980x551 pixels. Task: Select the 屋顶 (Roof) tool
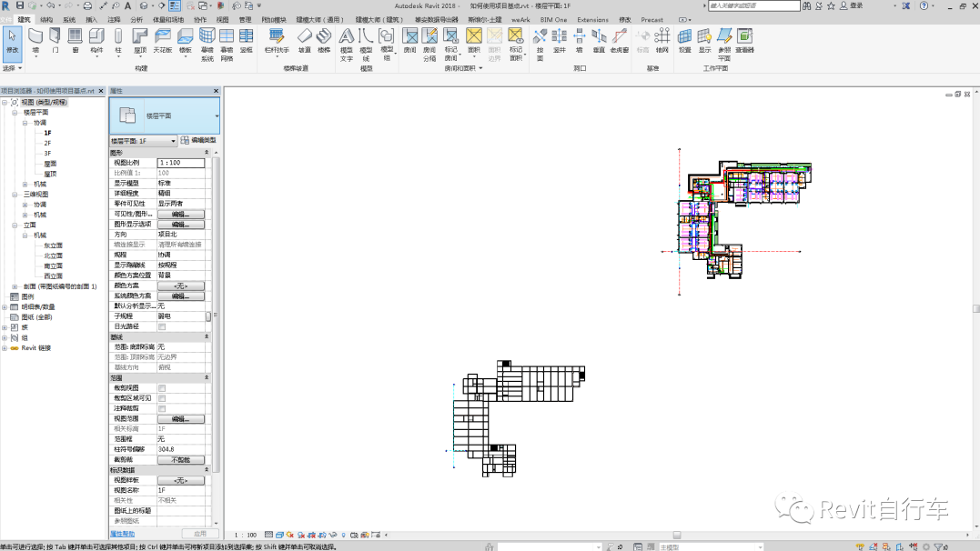tap(140, 41)
